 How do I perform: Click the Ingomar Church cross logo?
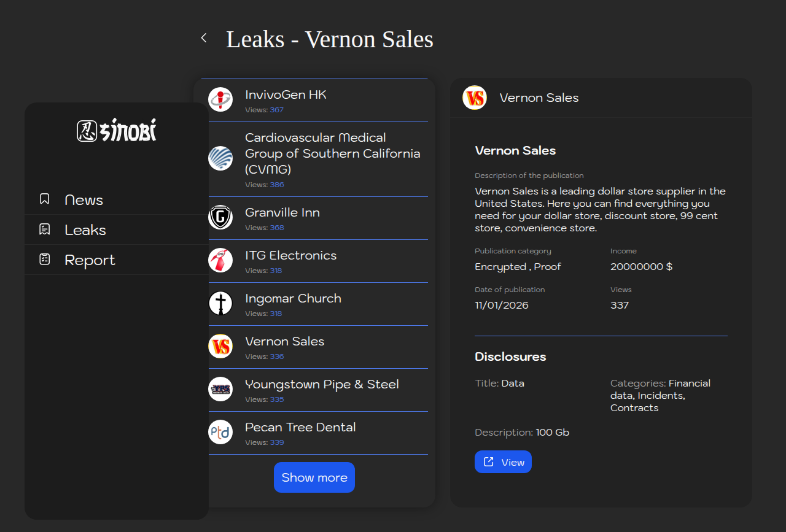[x=220, y=303]
